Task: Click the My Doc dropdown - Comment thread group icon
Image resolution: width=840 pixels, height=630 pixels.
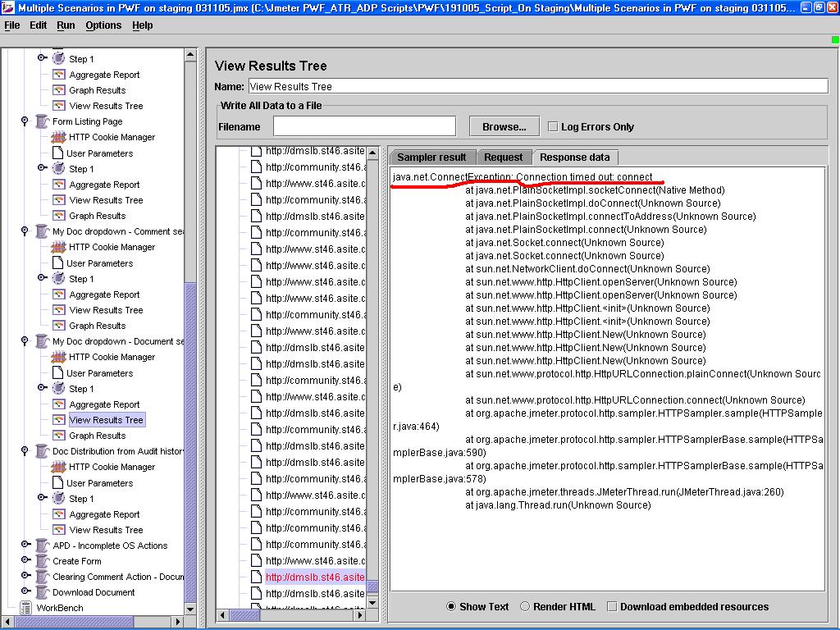Action: coord(43,231)
